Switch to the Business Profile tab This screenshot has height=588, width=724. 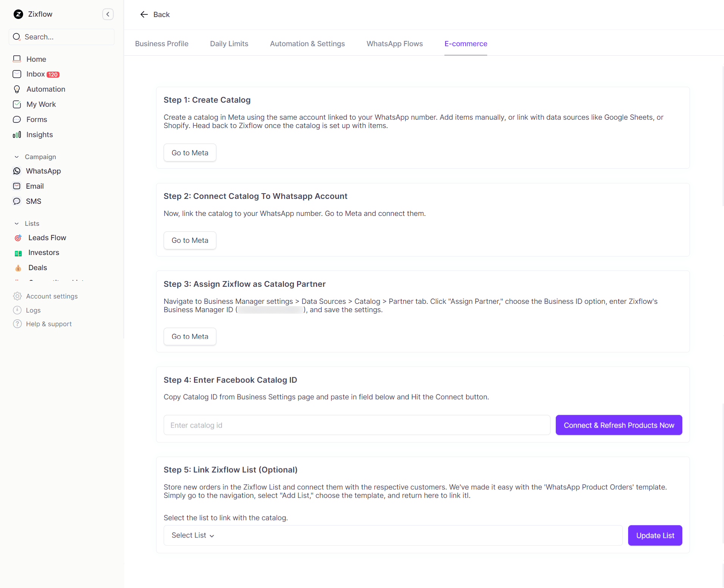point(162,44)
